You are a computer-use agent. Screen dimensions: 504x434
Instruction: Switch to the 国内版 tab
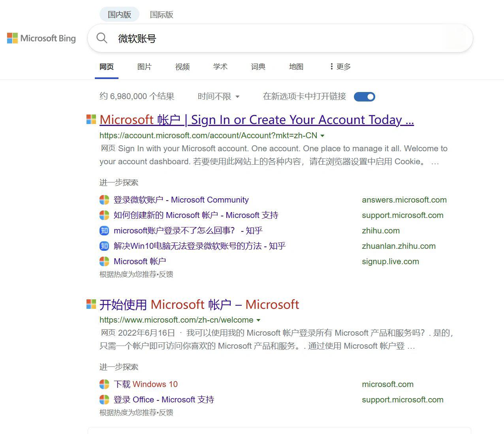tap(119, 15)
